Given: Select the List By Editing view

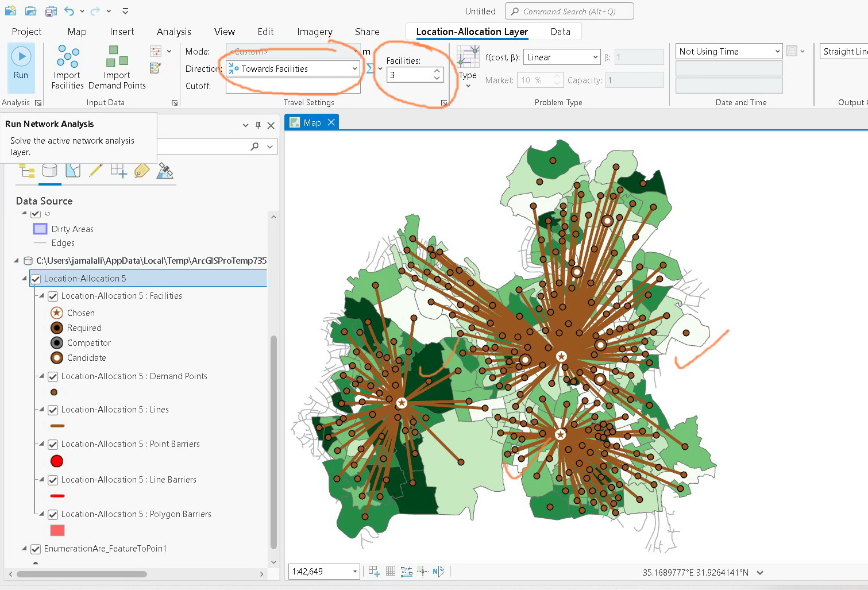Looking at the screenshot, I should tap(95, 171).
